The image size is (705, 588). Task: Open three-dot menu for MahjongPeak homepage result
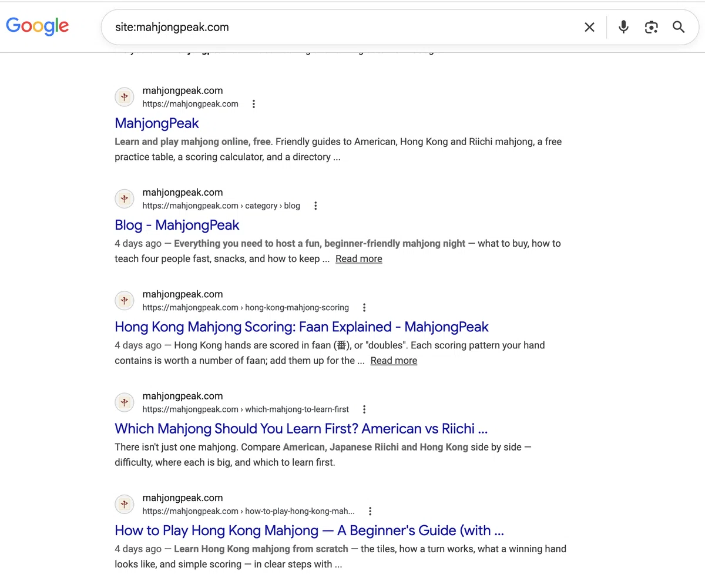click(x=254, y=104)
